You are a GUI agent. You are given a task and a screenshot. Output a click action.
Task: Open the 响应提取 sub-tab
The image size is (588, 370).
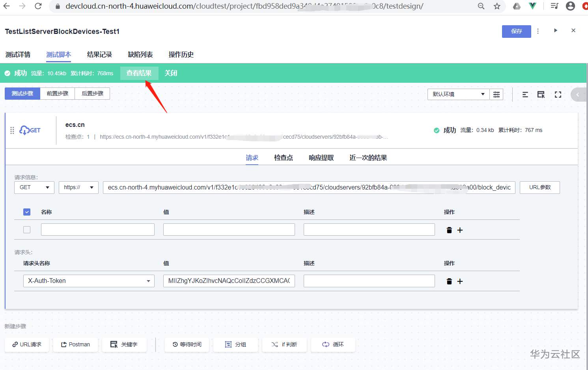click(321, 158)
